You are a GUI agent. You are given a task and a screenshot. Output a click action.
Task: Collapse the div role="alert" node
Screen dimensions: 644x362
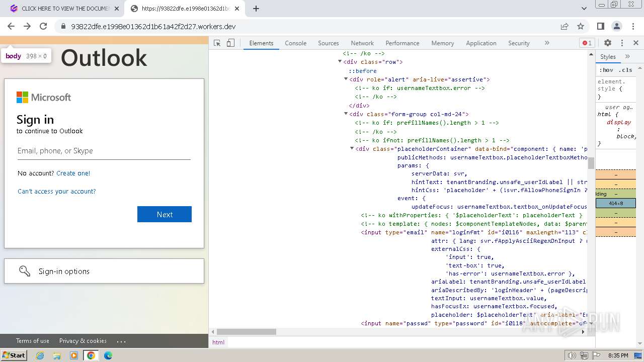tap(346, 79)
